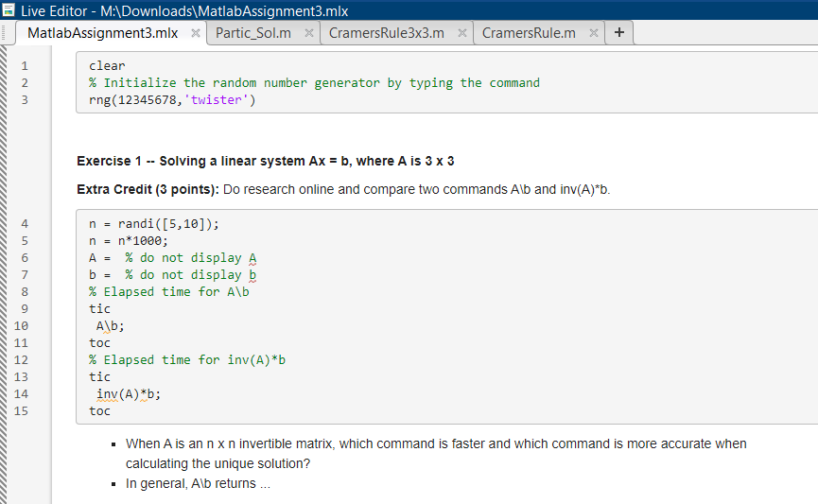The image size is (818, 504).
Task: Close the CramersRule3x3.m tab
Action: pos(461,33)
